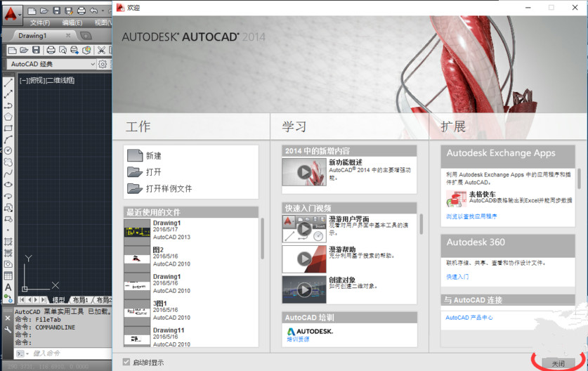Click the new drawing tab plus button

(86, 36)
